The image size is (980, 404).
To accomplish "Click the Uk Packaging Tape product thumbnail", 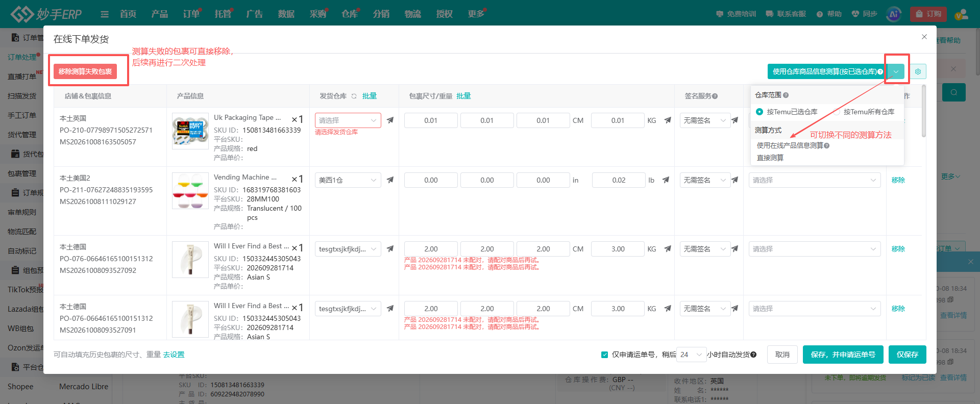I will click(190, 131).
